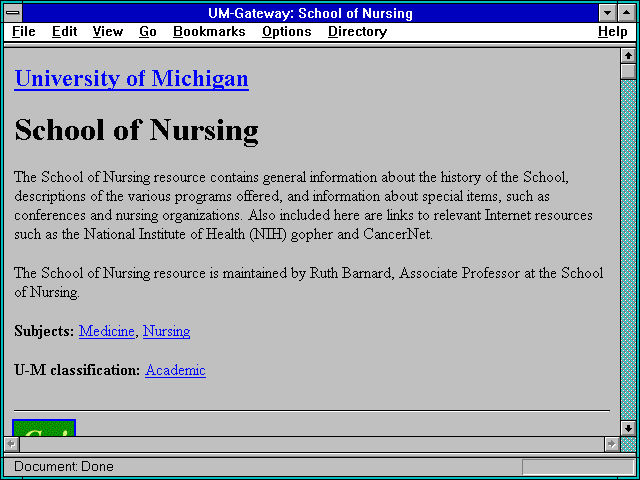Minimize the UM-Gateway window
The image size is (640, 480).
coord(608,13)
